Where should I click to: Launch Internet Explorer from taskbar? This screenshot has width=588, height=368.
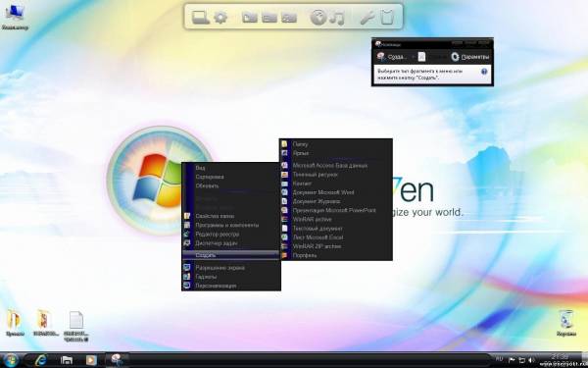40,360
